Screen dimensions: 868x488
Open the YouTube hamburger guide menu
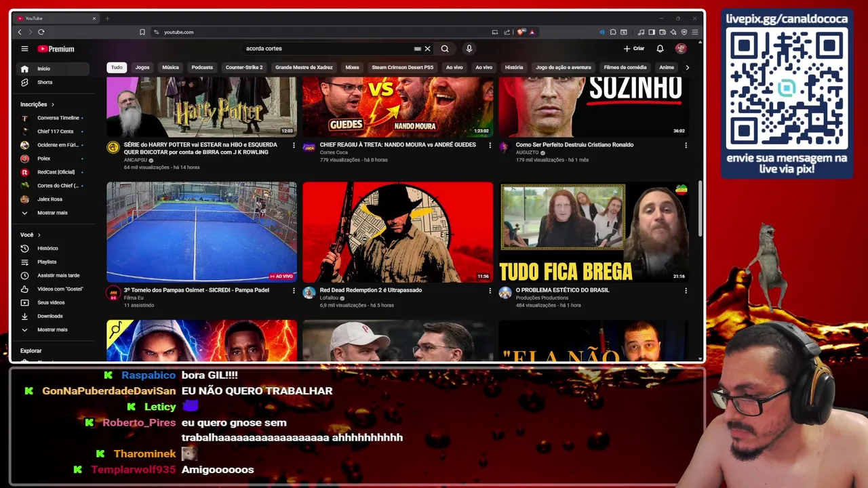(x=24, y=49)
